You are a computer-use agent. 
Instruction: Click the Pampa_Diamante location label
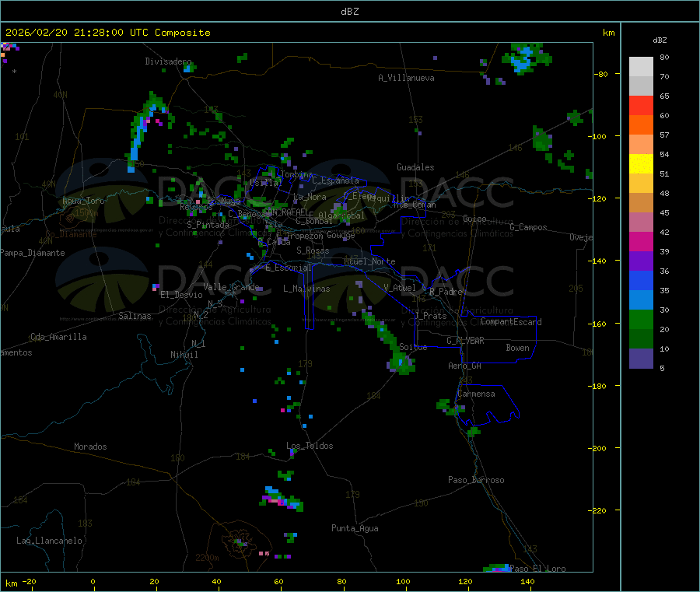coord(33,253)
